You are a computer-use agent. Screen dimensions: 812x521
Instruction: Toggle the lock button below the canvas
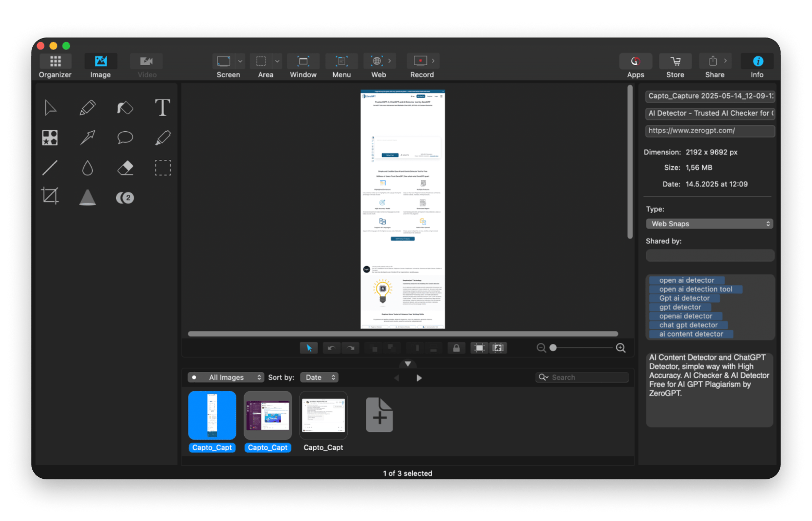(x=456, y=348)
